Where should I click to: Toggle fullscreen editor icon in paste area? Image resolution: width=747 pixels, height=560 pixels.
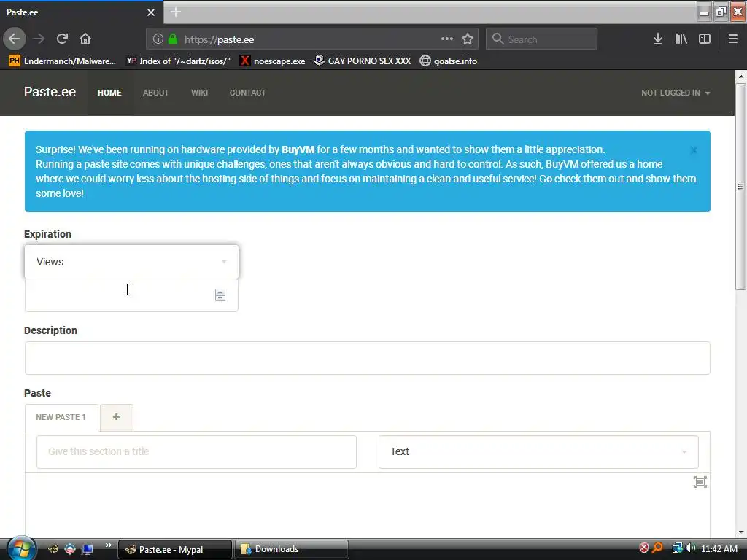coord(700,482)
